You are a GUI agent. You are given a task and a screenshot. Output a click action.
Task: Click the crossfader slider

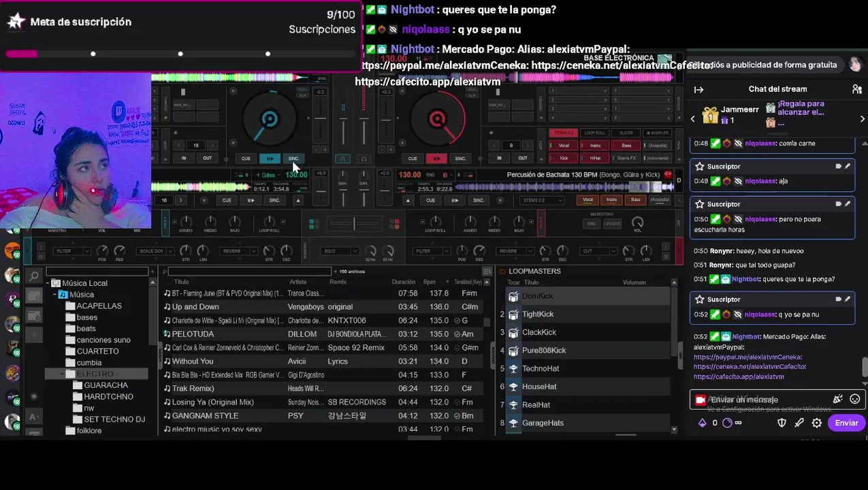click(354, 223)
